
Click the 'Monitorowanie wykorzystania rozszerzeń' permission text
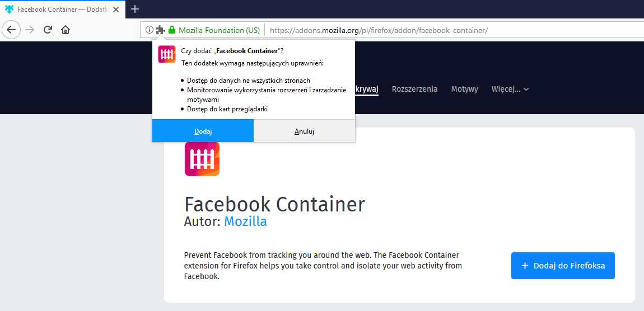pos(267,95)
